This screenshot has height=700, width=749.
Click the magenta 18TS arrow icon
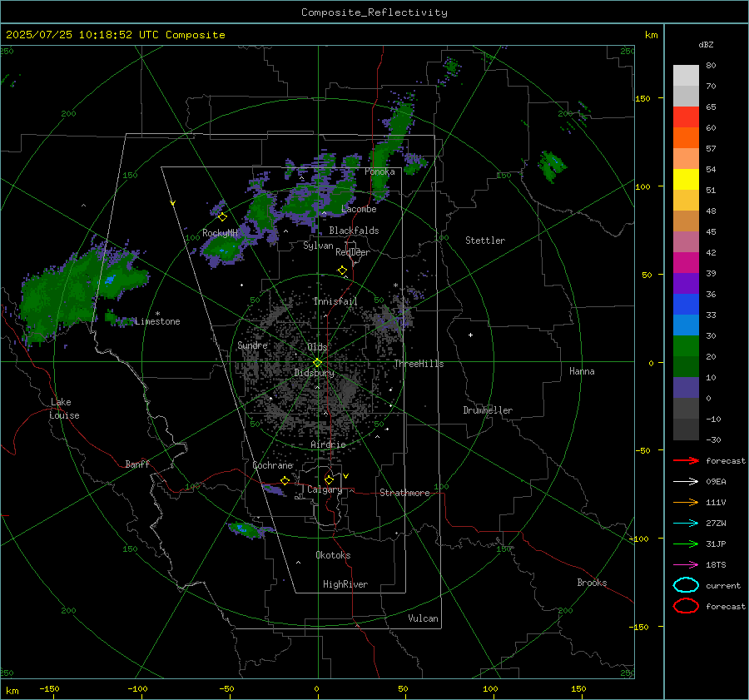point(686,565)
